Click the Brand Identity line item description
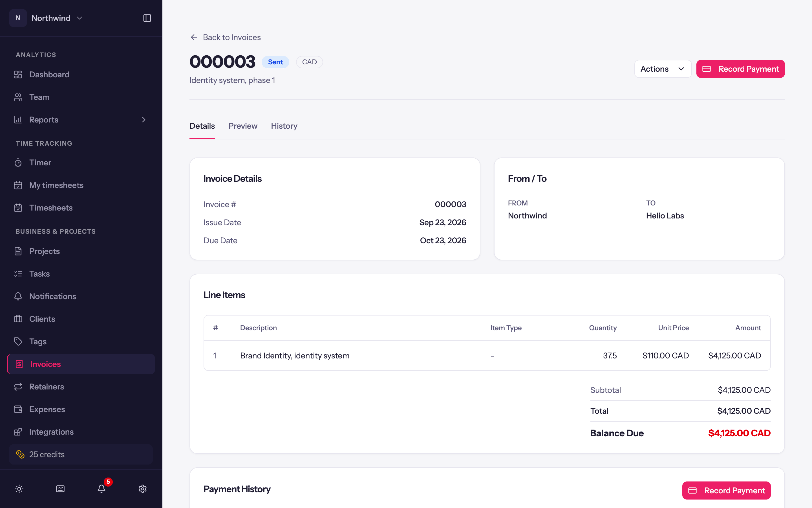 295,356
